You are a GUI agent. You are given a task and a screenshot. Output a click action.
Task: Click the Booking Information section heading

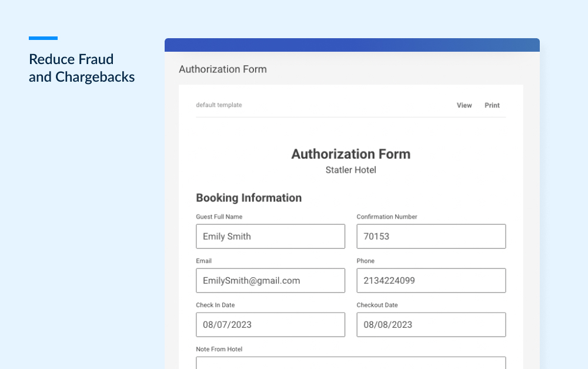click(x=249, y=198)
